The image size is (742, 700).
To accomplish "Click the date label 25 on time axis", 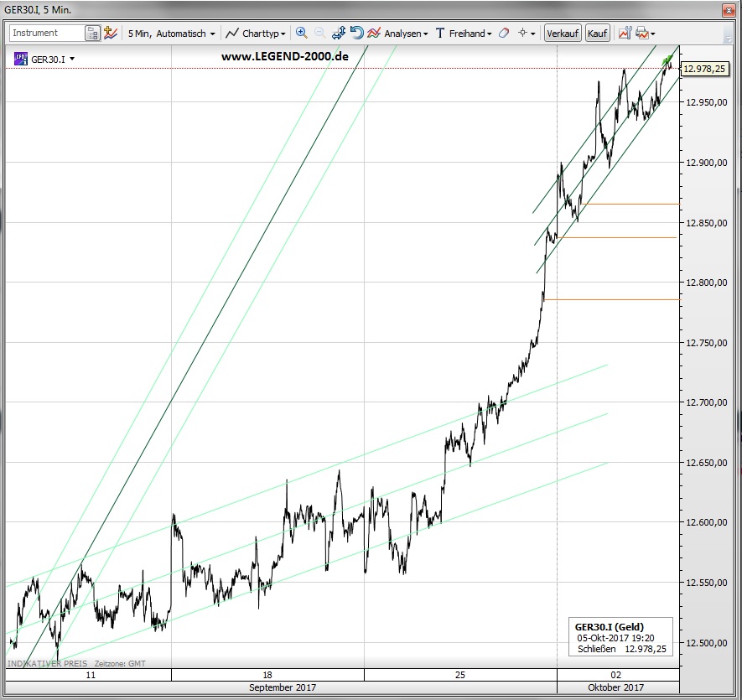I will tap(460, 675).
